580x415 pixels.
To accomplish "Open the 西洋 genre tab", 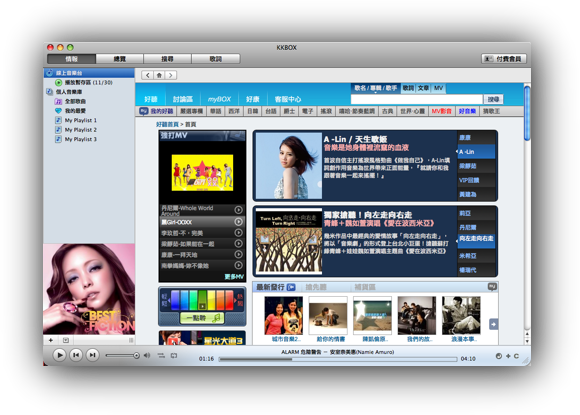I will click(x=234, y=111).
